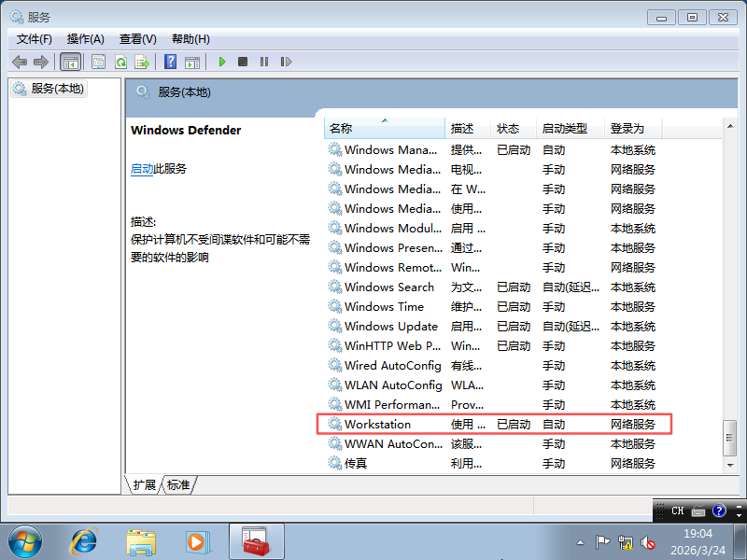Select the WLAN AutoConfig service row
This screenshot has height=560, width=747.
[493, 385]
